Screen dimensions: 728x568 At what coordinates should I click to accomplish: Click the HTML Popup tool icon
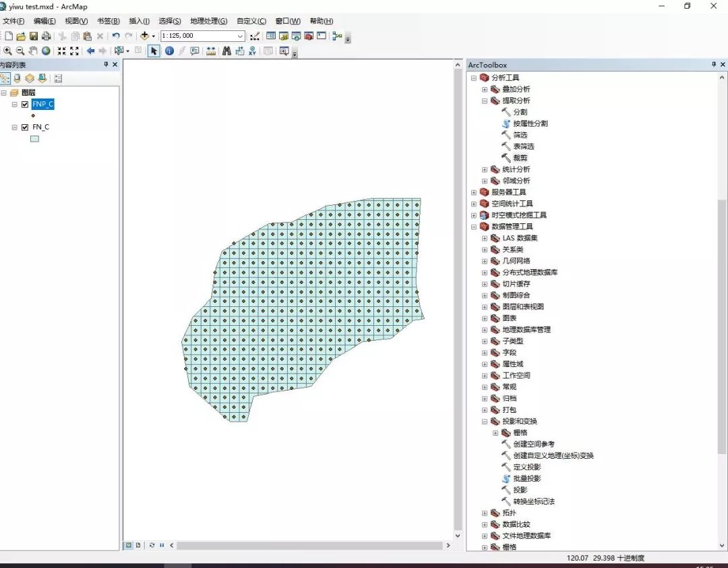195,51
